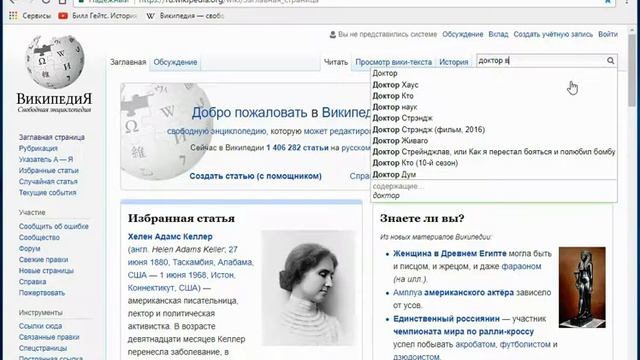
Task: Open the Хелен Адамс Келлер article link
Action: pyautogui.click(x=170, y=236)
